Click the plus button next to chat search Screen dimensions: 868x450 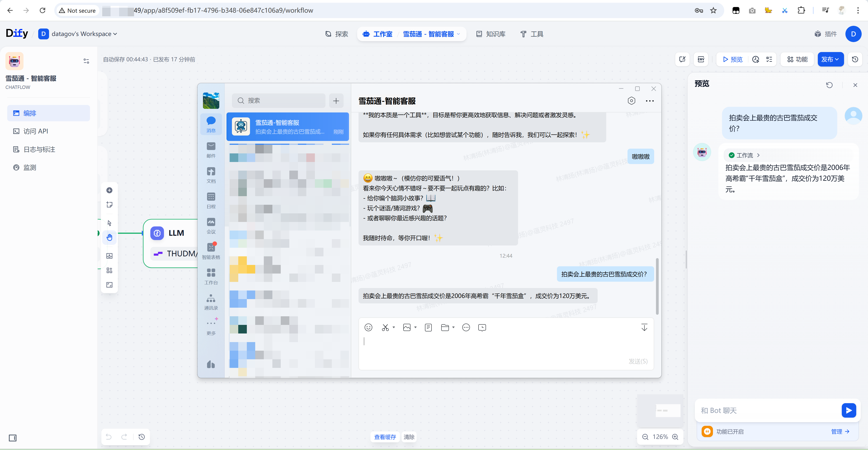(336, 100)
